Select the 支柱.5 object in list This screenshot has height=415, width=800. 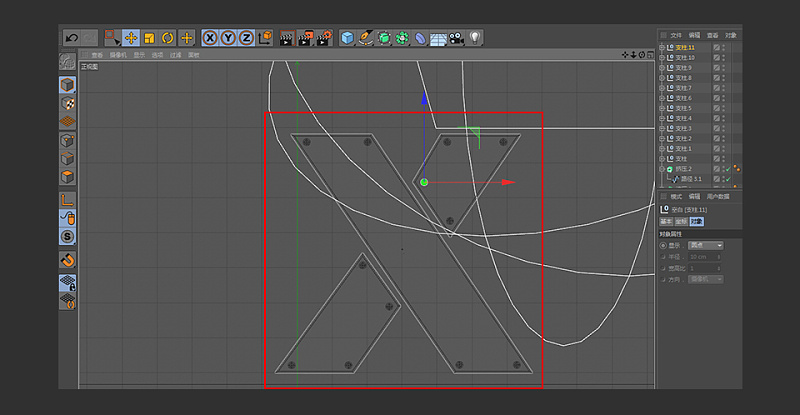(684, 108)
